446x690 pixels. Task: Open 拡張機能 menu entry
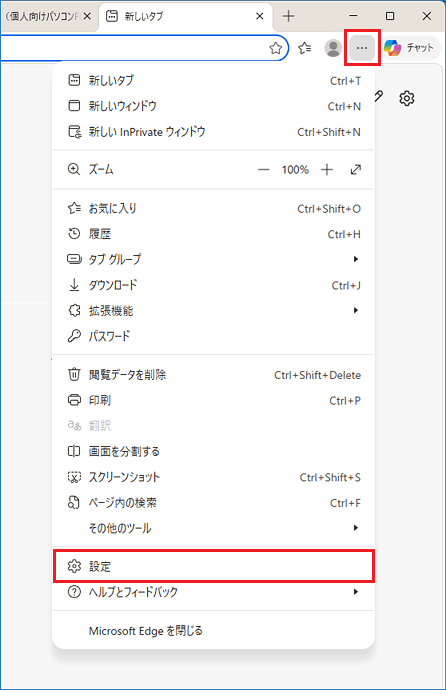[x=214, y=311]
